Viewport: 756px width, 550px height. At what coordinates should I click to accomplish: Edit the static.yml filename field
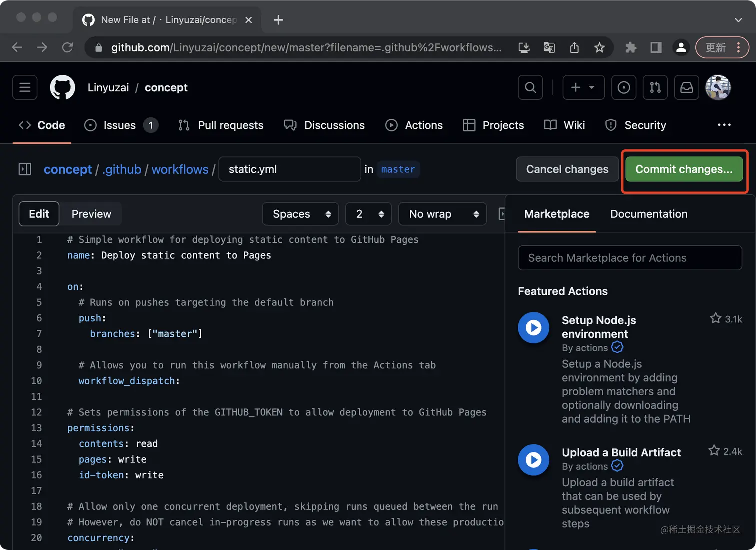pos(290,169)
